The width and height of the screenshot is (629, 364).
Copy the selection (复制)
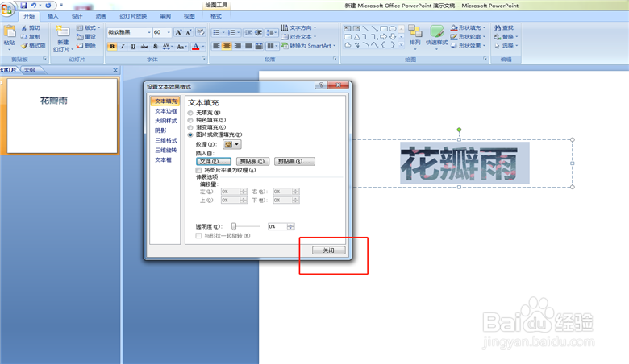(x=31, y=36)
